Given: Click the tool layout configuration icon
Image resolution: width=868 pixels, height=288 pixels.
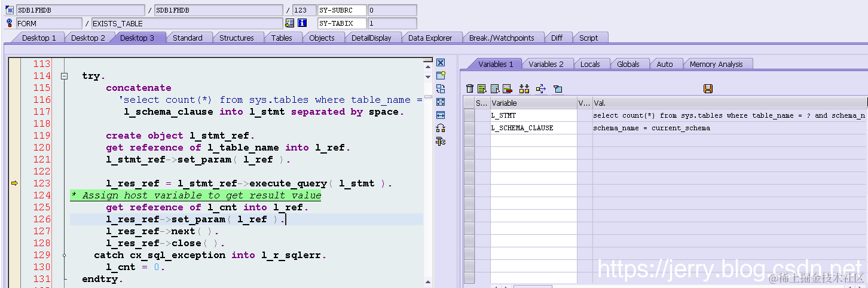Looking at the screenshot, I should click(x=441, y=141).
